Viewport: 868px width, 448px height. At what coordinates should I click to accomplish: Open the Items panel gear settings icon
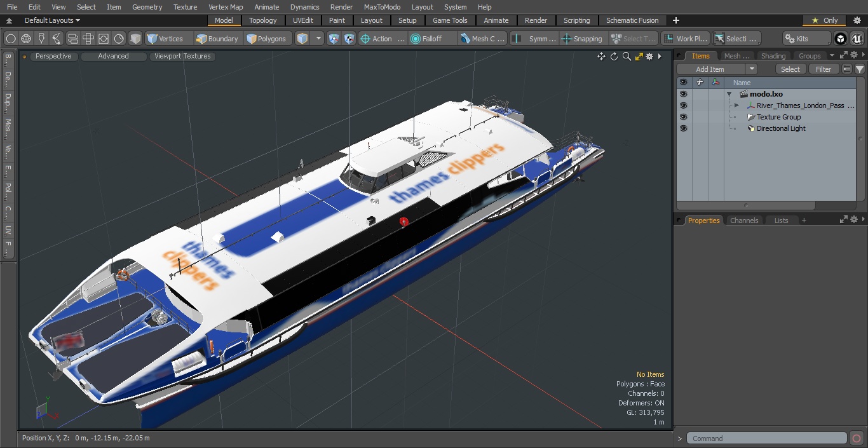pos(854,55)
